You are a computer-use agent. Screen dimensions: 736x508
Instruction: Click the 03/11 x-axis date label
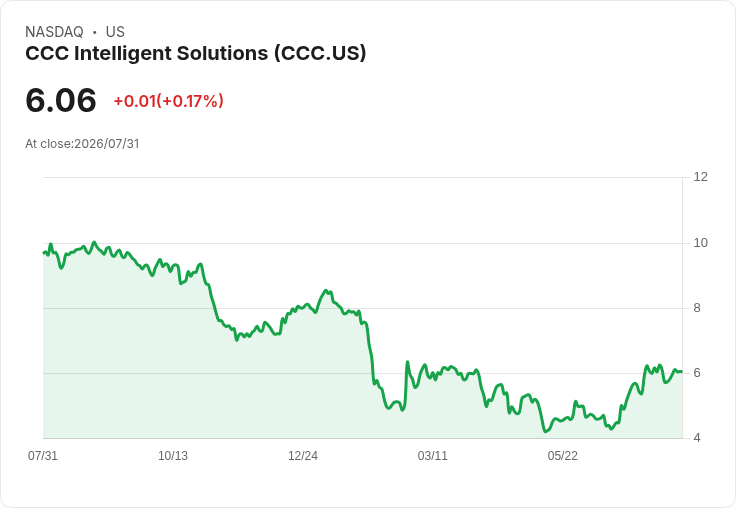pos(432,455)
